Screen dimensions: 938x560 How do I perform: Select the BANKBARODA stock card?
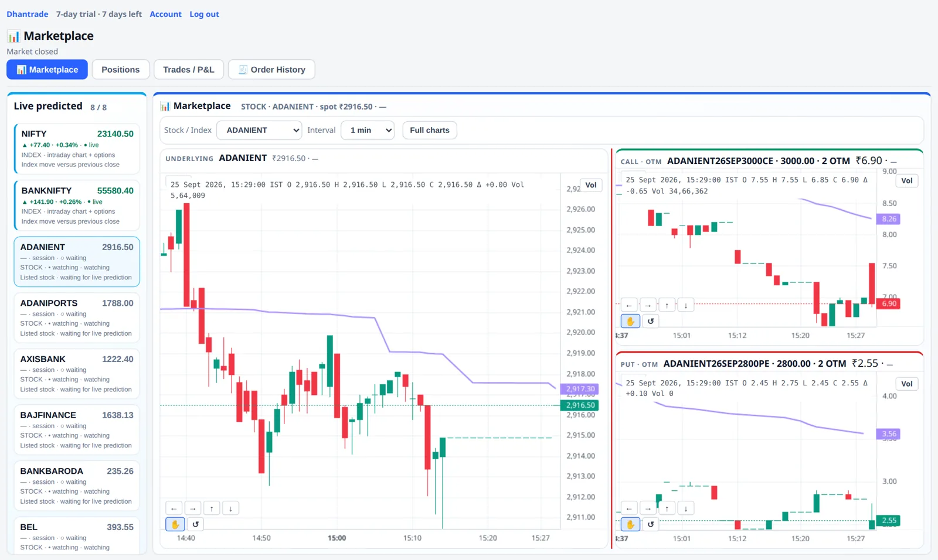pyautogui.click(x=77, y=486)
